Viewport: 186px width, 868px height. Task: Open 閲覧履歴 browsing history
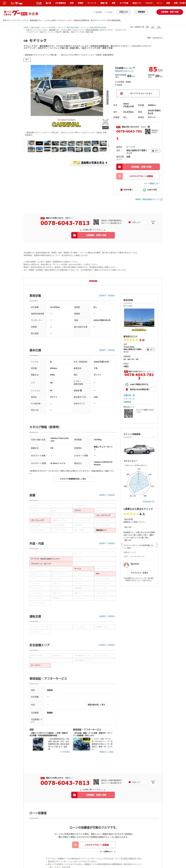(141, 12)
